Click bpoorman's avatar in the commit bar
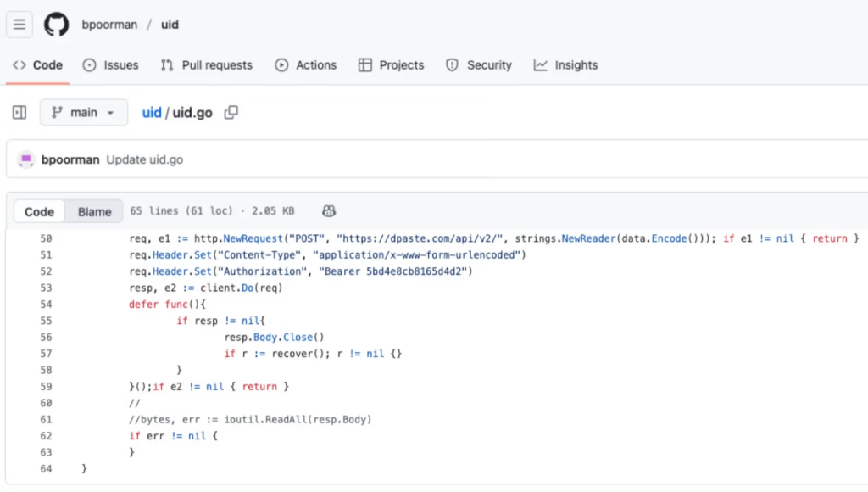This screenshot has width=868, height=492. coord(27,159)
